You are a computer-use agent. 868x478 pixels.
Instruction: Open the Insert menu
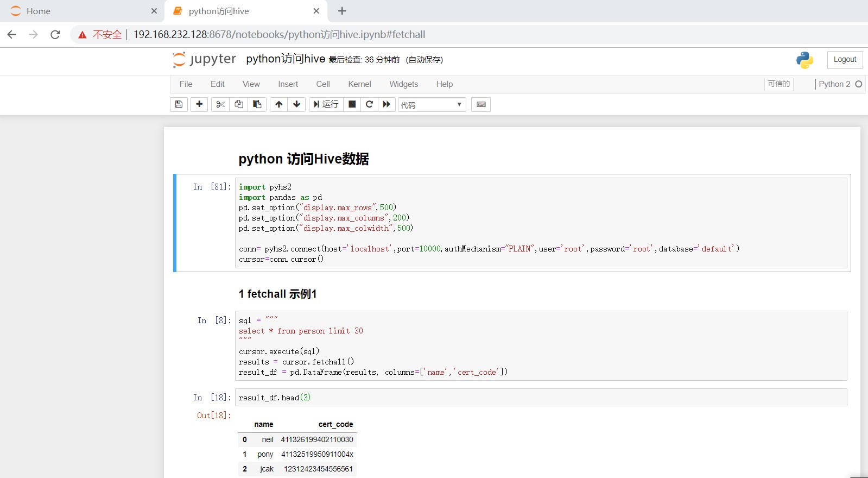tap(288, 84)
